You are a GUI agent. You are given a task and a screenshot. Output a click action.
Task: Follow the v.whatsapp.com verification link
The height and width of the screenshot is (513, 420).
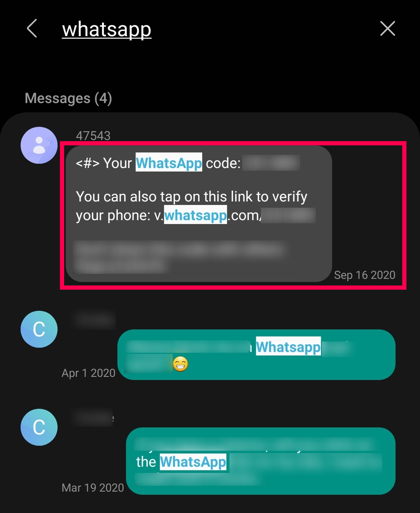coord(240,215)
